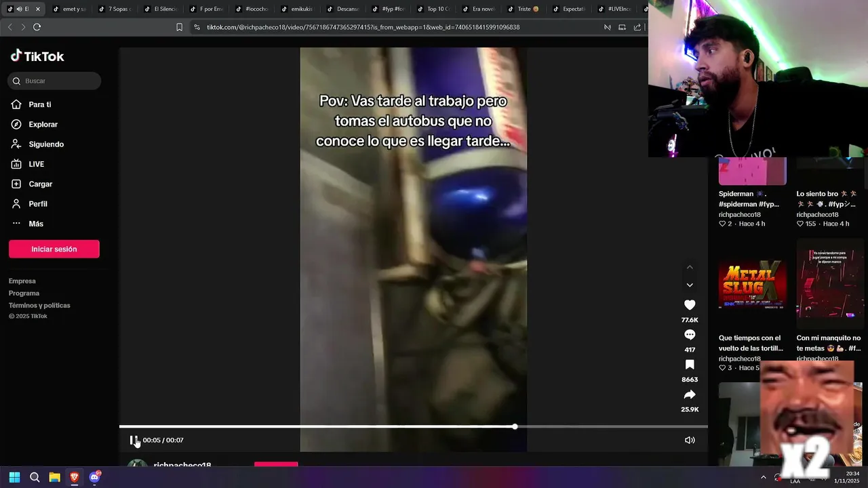Focus the Buscar search field

[54, 81]
